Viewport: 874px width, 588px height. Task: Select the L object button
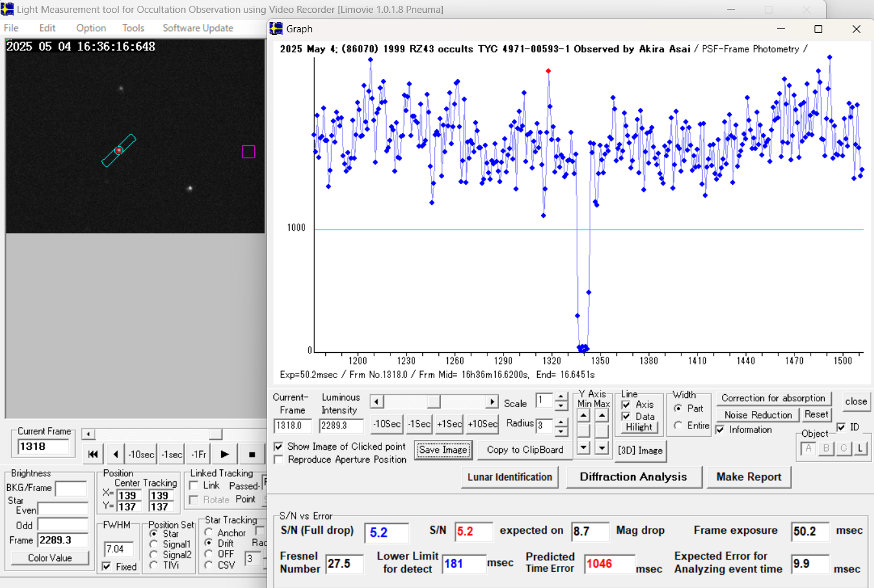click(x=860, y=448)
